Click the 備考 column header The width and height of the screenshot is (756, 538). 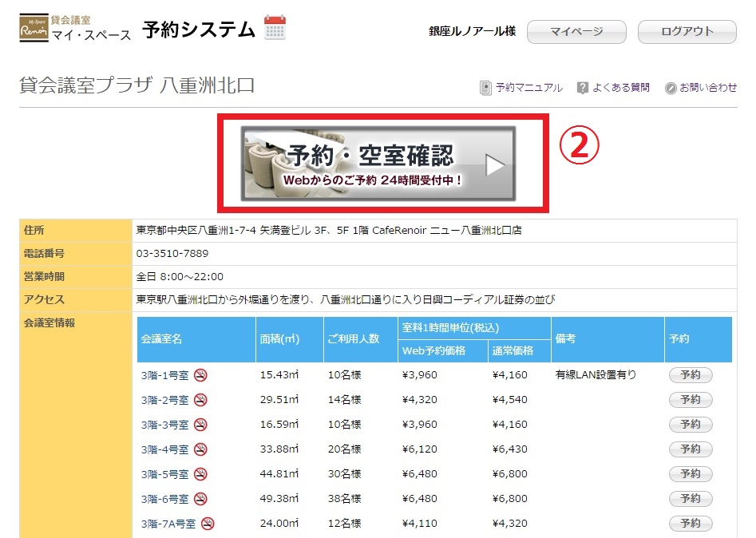point(608,339)
